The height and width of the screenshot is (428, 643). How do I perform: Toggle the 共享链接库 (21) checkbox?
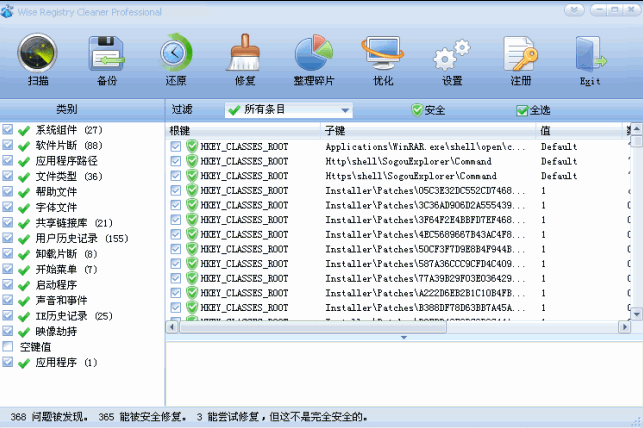point(7,223)
